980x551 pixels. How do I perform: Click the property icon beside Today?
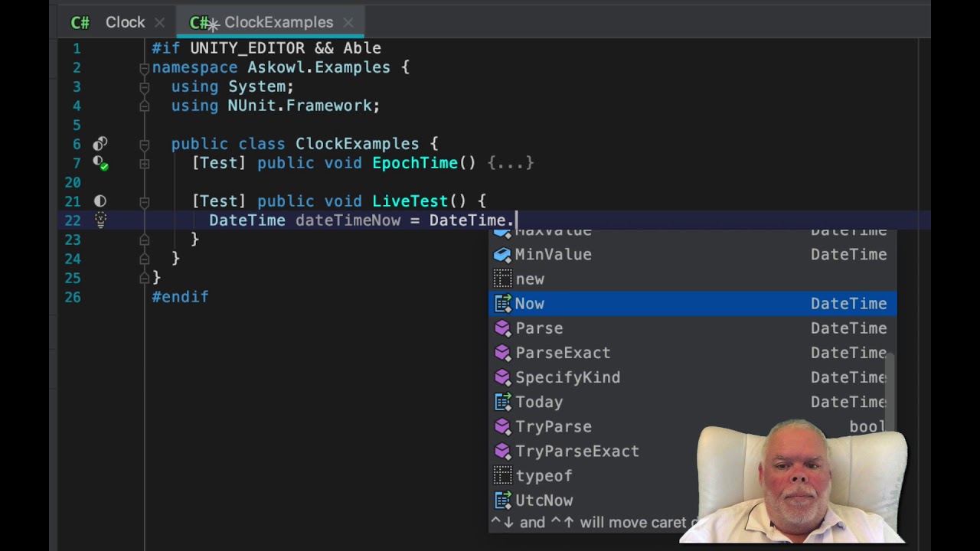502,401
